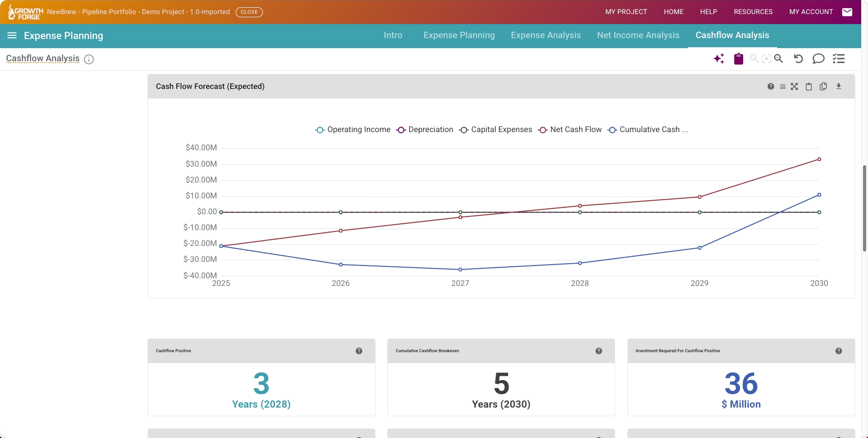
Task: Click the page vertical scrollbar
Action: (x=864, y=208)
